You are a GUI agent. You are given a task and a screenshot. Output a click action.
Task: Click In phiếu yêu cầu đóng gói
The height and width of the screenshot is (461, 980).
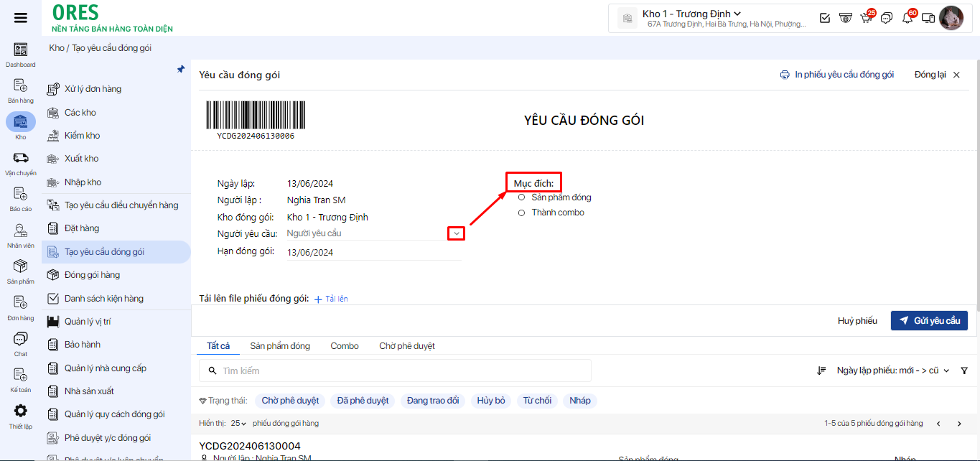pyautogui.click(x=837, y=75)
